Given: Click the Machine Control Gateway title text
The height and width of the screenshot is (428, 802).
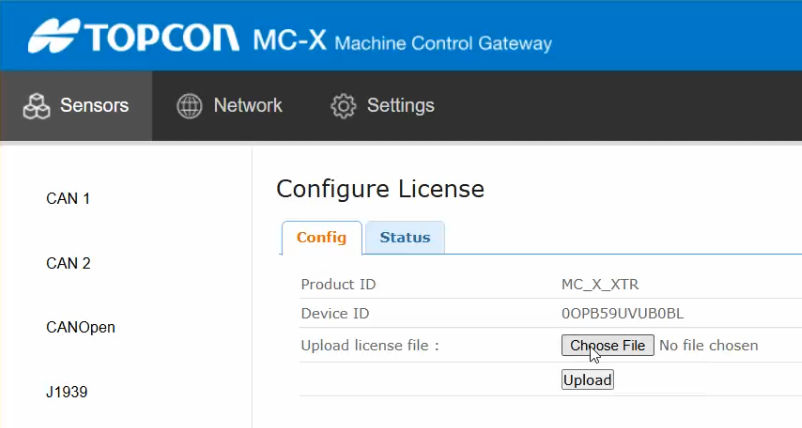Looking at the screenshot, I should tap(443, 44).
